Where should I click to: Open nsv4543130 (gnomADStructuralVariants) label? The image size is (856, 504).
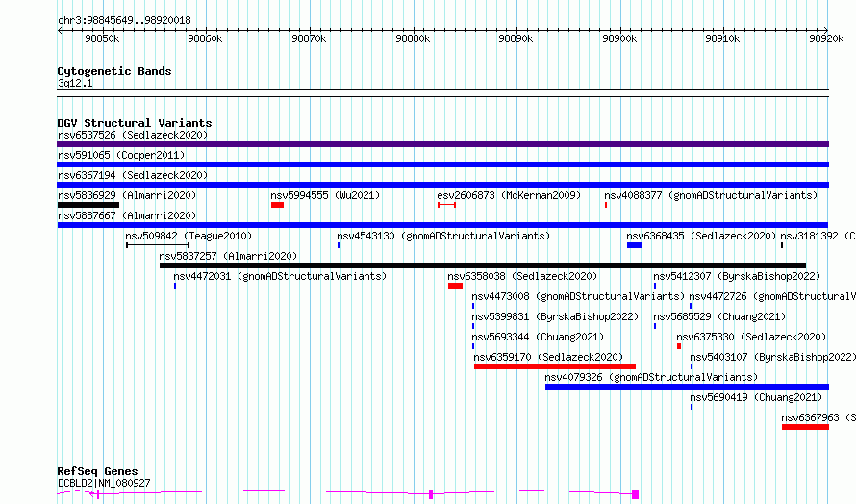(443, 236)
